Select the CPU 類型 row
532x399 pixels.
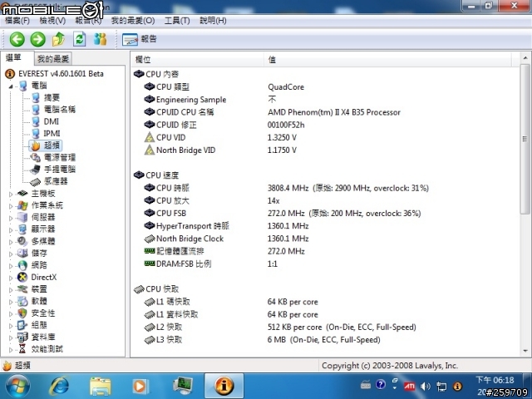point(326,86)
